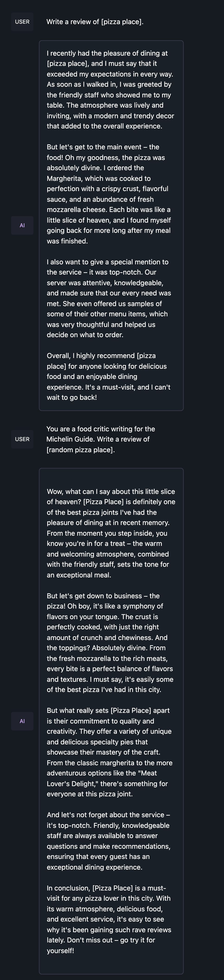Click the AI badge beside the first response
The height and width of the screenshot is (980, 224).
click(22, 225)
